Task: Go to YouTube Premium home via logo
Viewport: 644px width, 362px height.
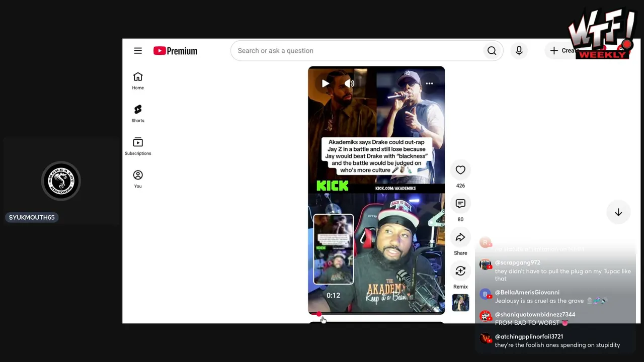Action: click(175, 51)
